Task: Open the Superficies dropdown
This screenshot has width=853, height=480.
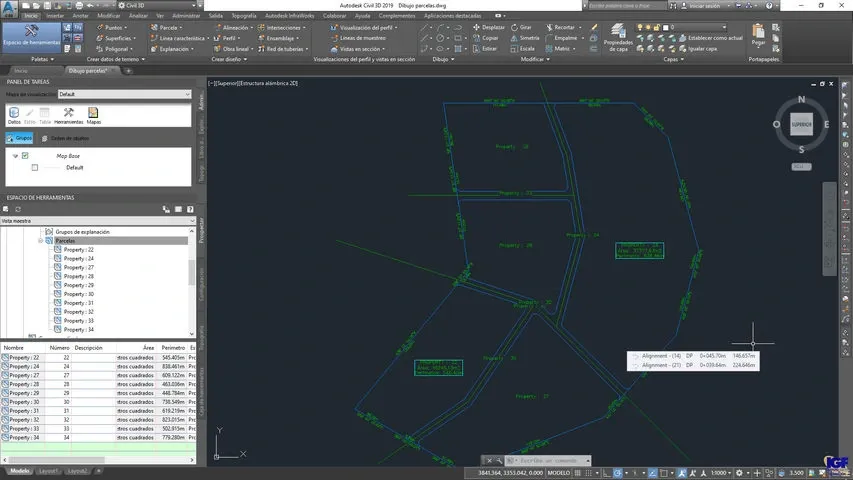Action: pos(116,38)
